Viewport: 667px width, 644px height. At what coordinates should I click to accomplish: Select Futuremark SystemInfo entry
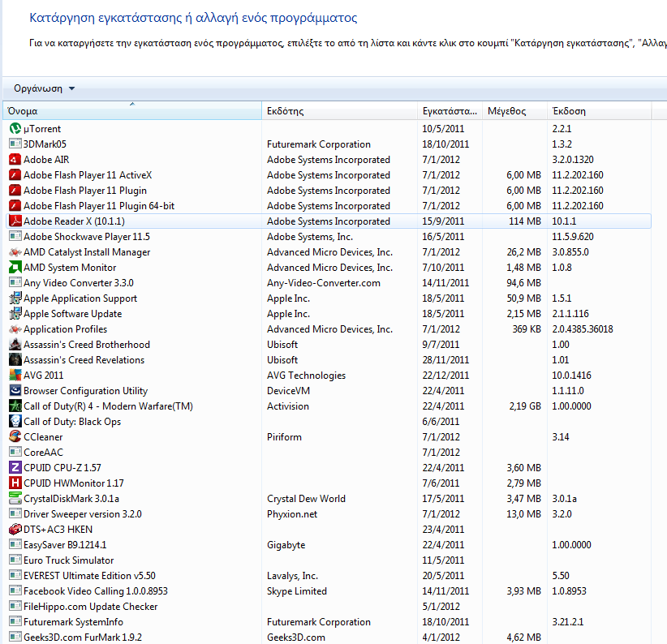click(x=73, y=622)
